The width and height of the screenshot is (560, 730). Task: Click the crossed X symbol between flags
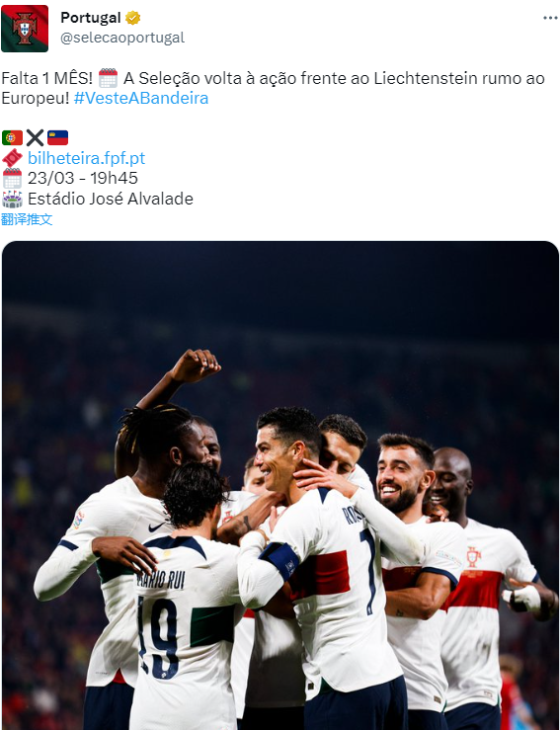click(x=35, y=138)
